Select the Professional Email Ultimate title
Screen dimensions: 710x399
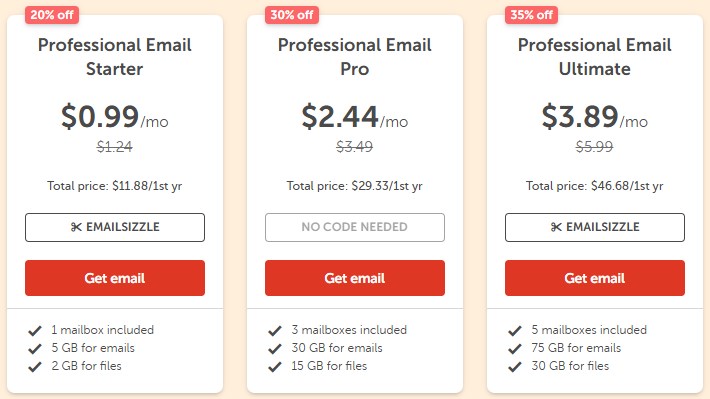click(595, 57)
